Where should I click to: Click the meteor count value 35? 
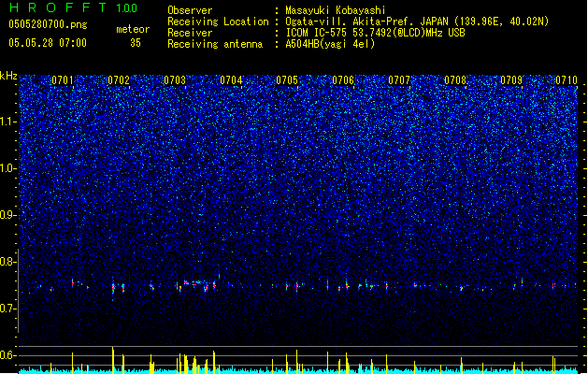136,43
